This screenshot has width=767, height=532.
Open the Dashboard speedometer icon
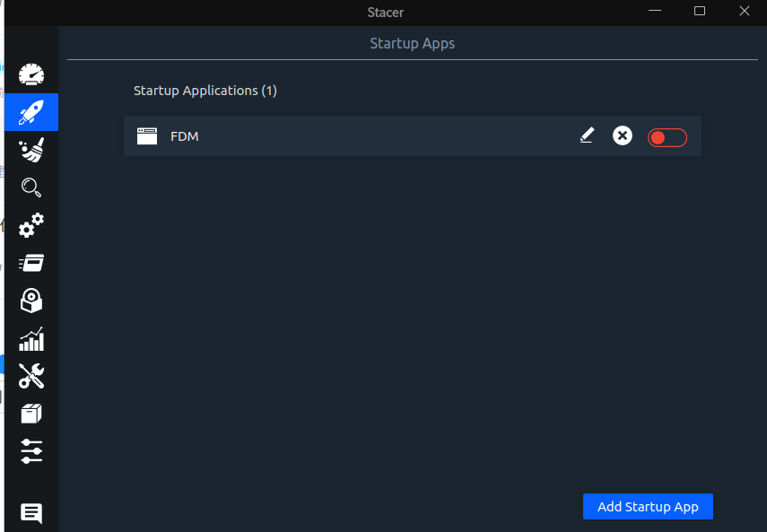click(31, 74)
